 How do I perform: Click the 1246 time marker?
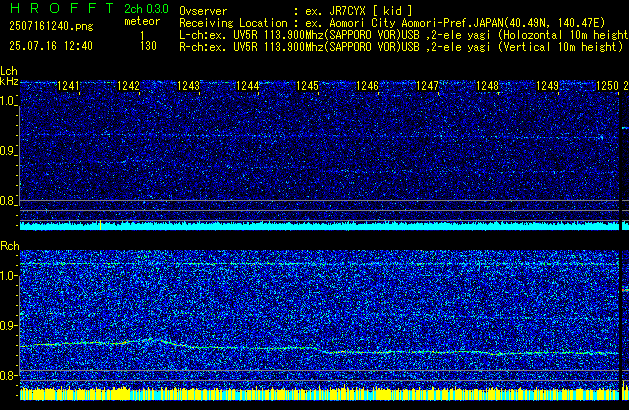[367, 86]
